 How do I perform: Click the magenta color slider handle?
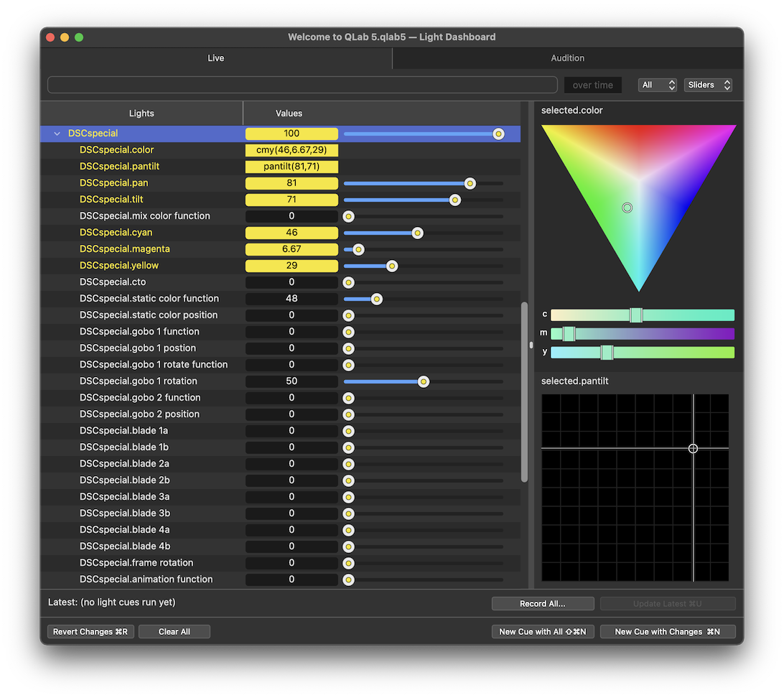click(x=569, y=334)
